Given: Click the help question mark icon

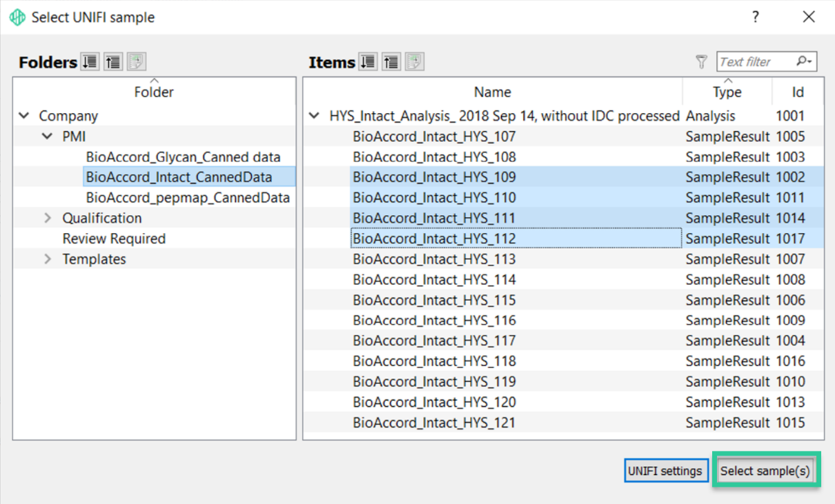Looking at the screenshot, I should [756, 17].
